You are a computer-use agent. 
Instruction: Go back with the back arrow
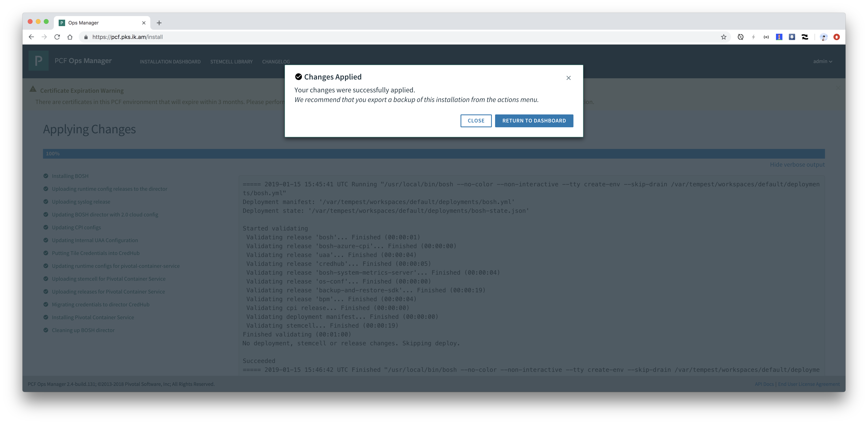pos(31,37)
